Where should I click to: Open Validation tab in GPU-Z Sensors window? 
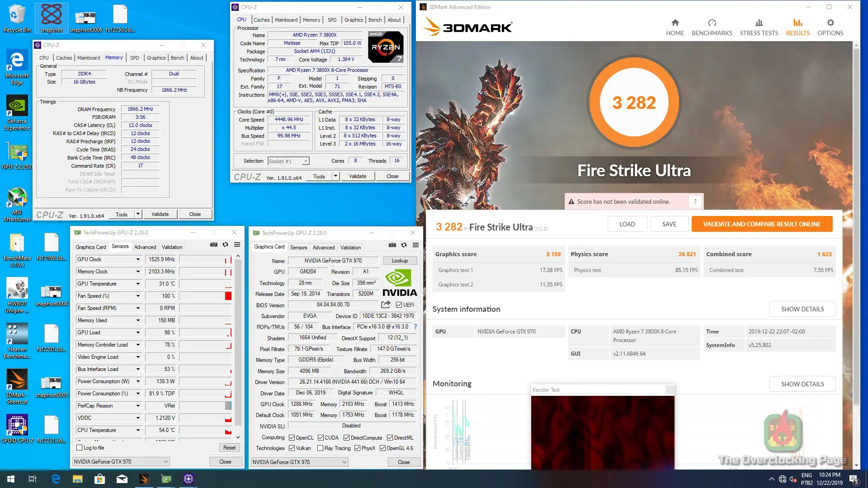[x=172, y=247]
